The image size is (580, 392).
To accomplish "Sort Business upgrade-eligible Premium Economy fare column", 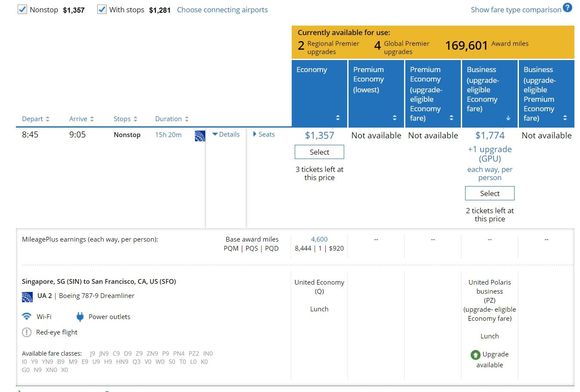I will [x=565, y=118].
